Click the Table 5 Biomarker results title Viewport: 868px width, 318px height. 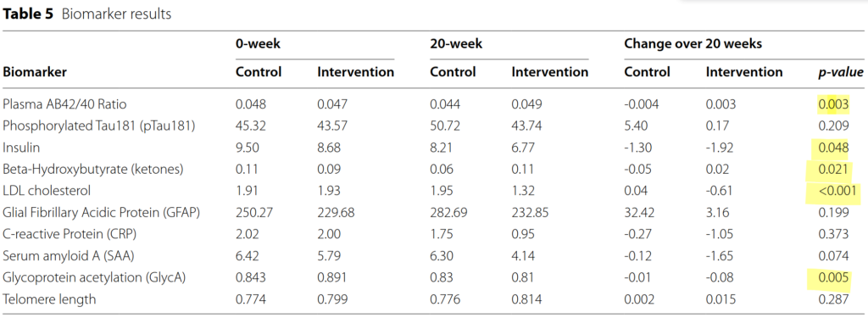click(x=87, y=14)
